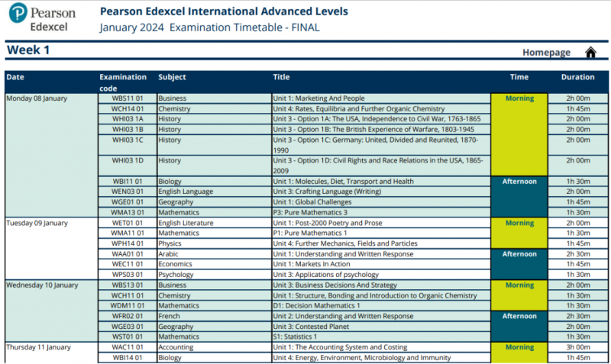Click the yellow Morning block for Monday
The height and width of the screenshot is (364, 611).
pyautogui.click(x=519, y=134)
